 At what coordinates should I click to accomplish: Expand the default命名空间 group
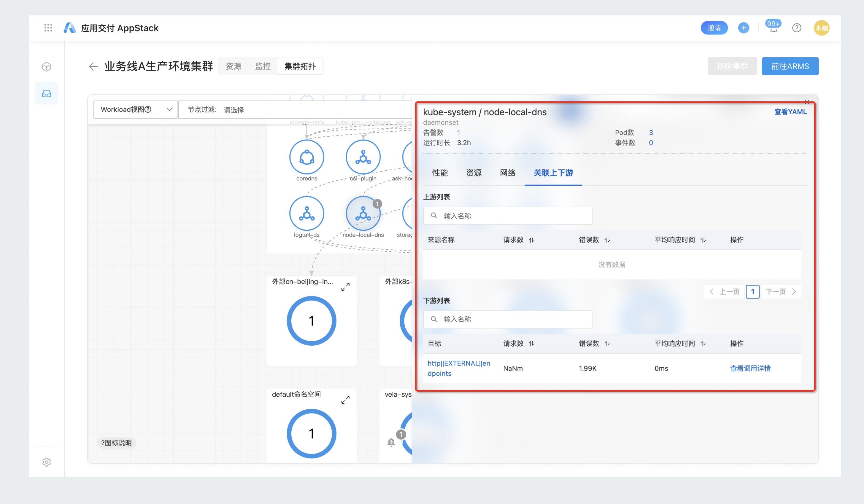345,400
